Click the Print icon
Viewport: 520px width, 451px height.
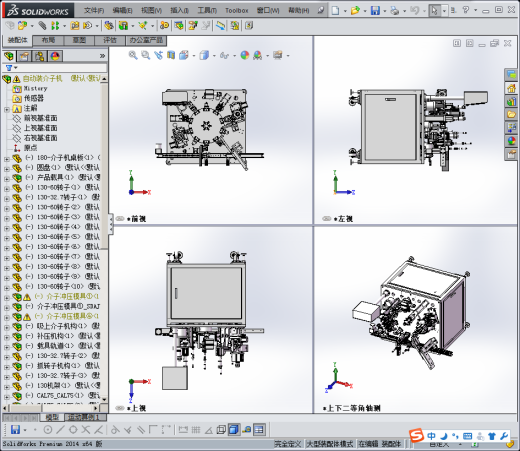point(395,11)
